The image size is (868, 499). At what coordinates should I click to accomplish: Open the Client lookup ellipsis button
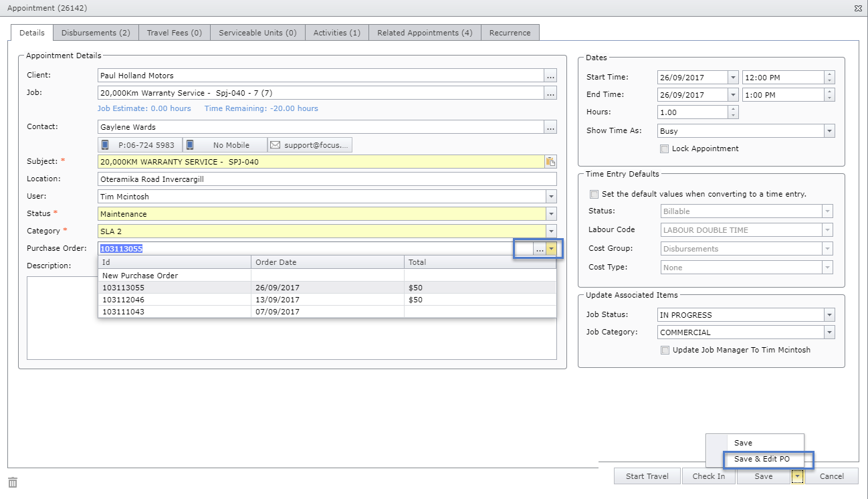550,76
